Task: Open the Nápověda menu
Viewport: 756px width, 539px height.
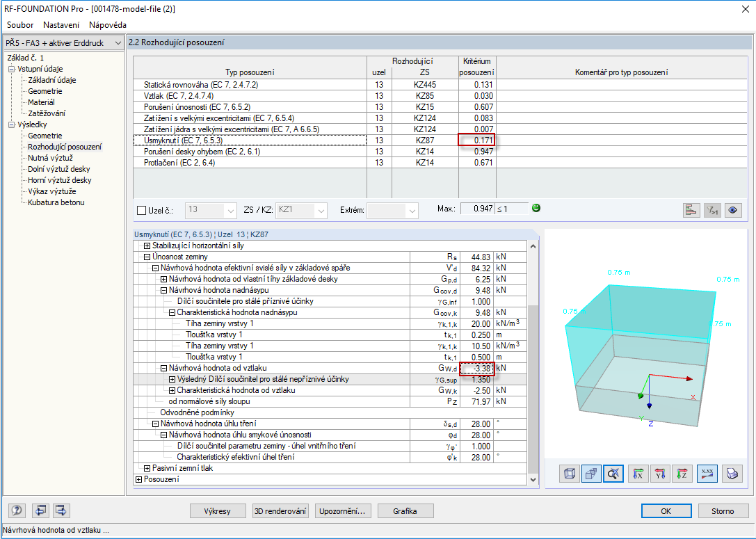Action: coord(108,25)
